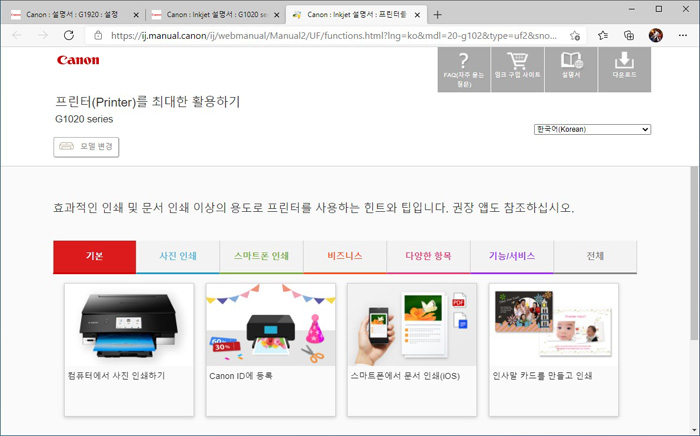
Task: Click the 모델 변경 button
Action: click(86, 147)
